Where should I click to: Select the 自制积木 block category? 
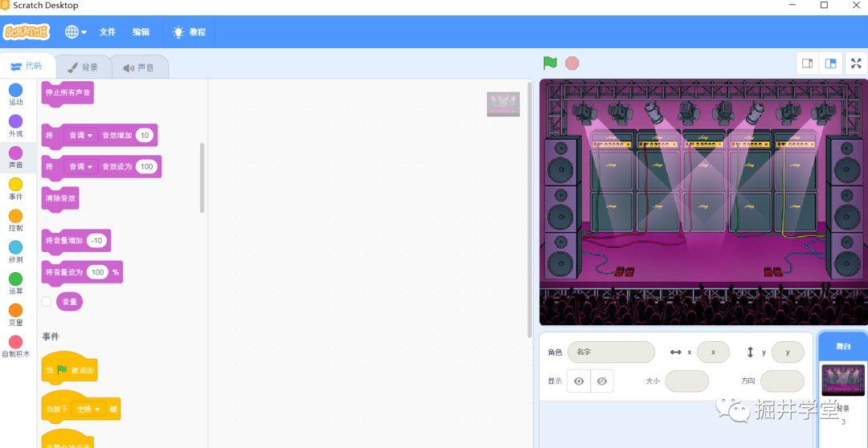coord(16,346)
